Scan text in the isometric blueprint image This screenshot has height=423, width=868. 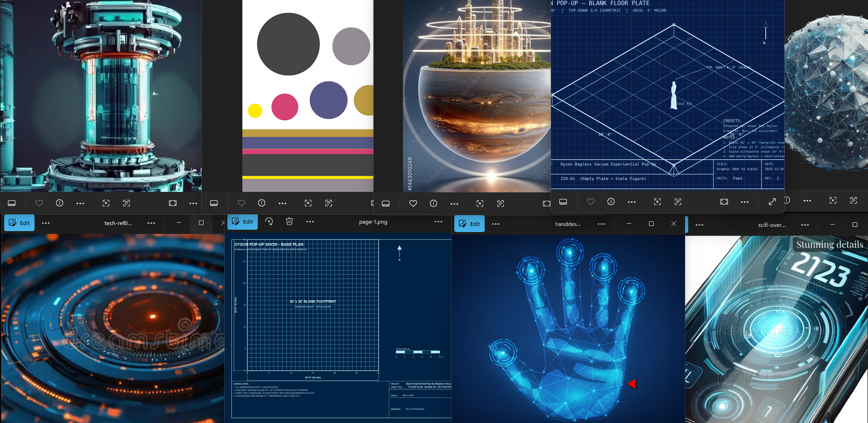coord(678,202)
